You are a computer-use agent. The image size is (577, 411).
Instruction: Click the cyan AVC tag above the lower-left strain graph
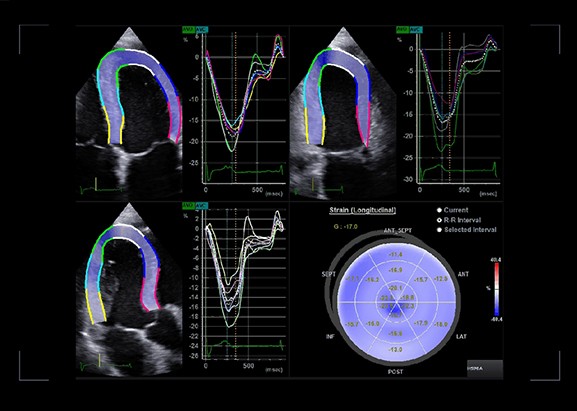coord(201,205)
